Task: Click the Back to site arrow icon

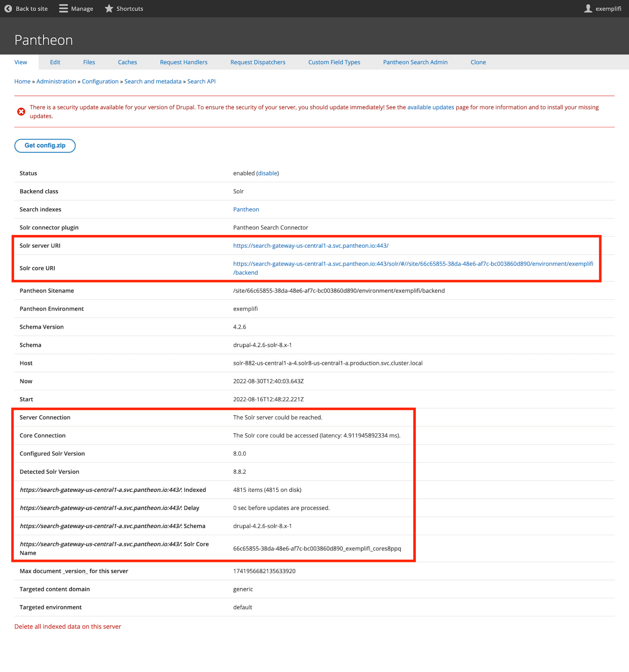Action: 8,8
